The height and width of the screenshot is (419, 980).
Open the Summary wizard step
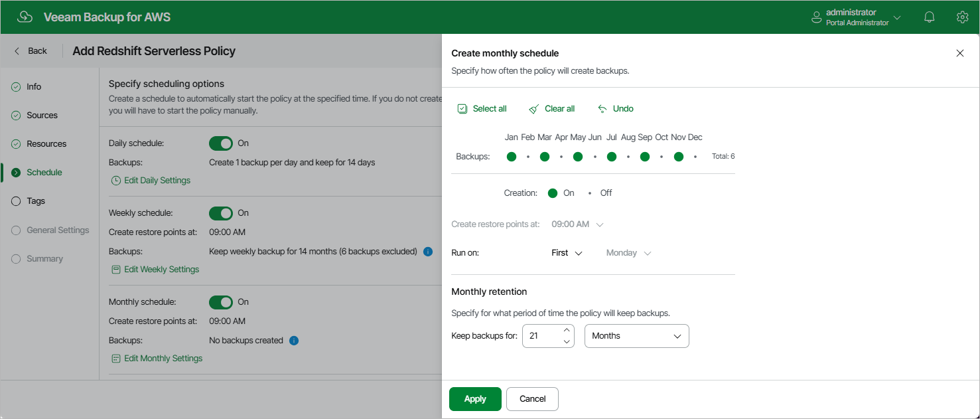(x=37, y=259)
